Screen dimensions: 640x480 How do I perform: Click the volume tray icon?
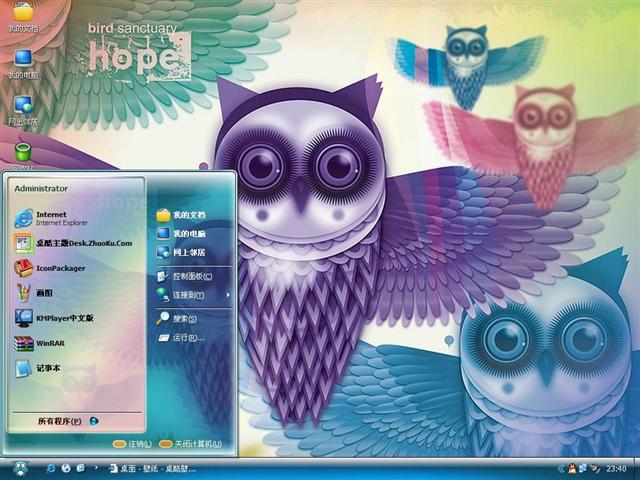coord(595,469)
